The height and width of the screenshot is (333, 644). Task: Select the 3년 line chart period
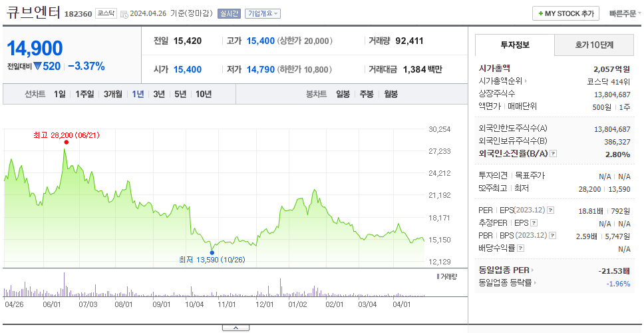click(x=159, y=94)
